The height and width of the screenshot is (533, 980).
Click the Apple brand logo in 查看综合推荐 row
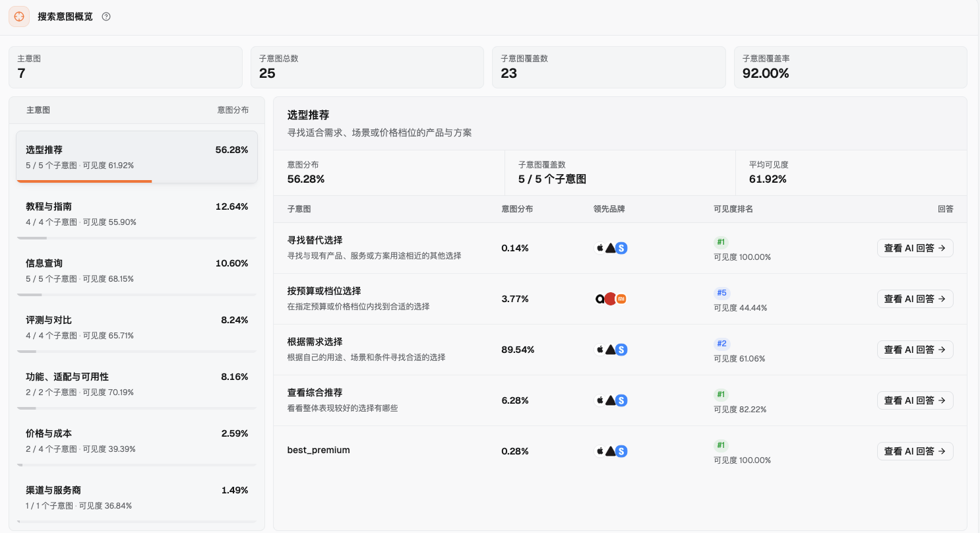[600, 400]
